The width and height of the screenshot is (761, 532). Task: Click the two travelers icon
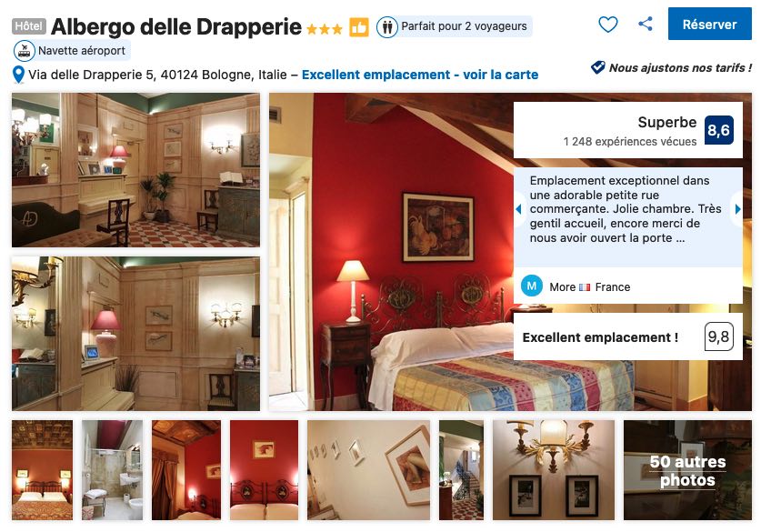pyautogui.click(x=386, y=26)
